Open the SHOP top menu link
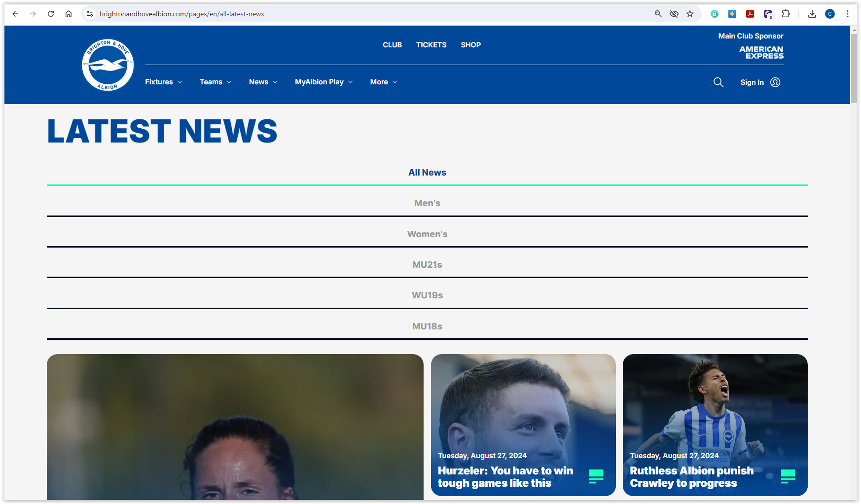Screen dimensions: 861x504 point(471,45)
